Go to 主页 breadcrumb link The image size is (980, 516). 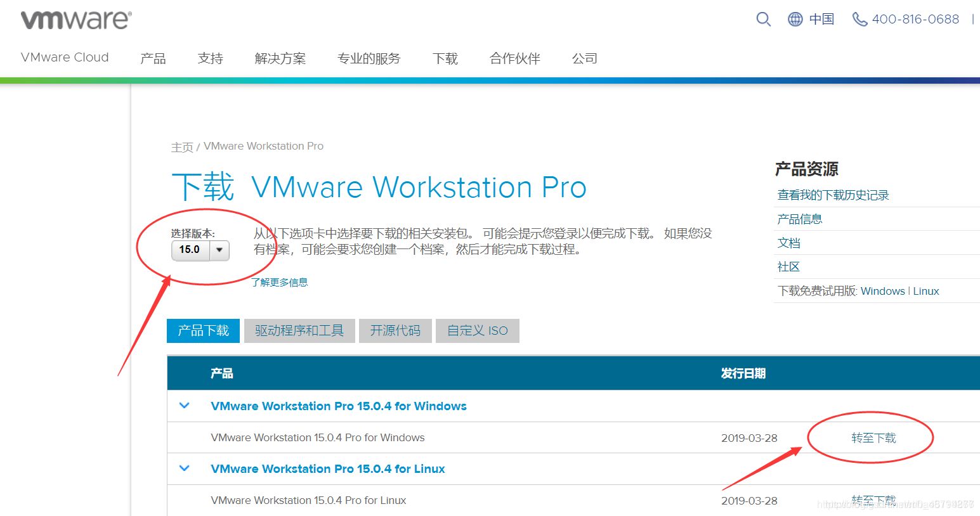coord(182,147)
